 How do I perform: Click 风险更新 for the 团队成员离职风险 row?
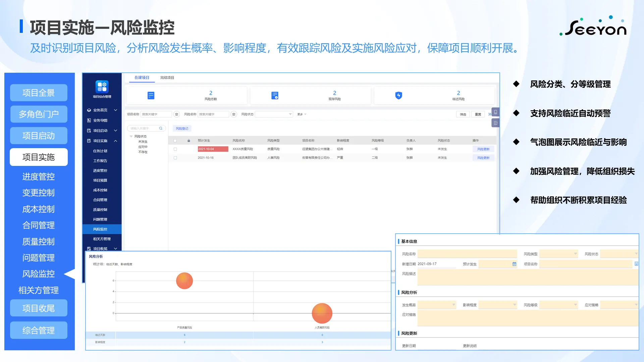pos(483,158)
